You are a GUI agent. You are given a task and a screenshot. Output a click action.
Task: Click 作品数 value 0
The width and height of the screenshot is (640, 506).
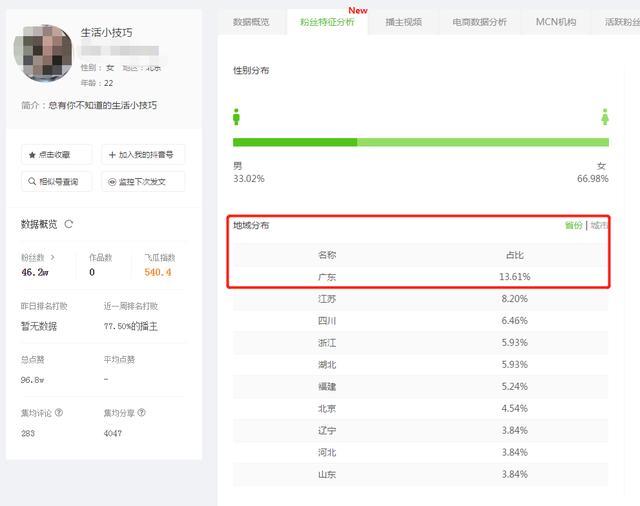tap(92, 272)
